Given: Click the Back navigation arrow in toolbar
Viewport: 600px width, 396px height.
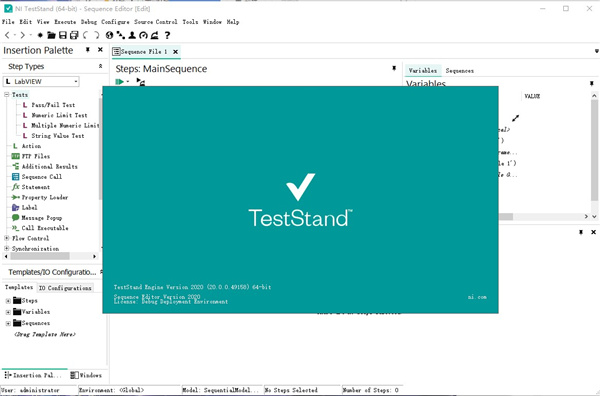Looking at the screenshot, I should pyautogui.click(x=7, y=35).
